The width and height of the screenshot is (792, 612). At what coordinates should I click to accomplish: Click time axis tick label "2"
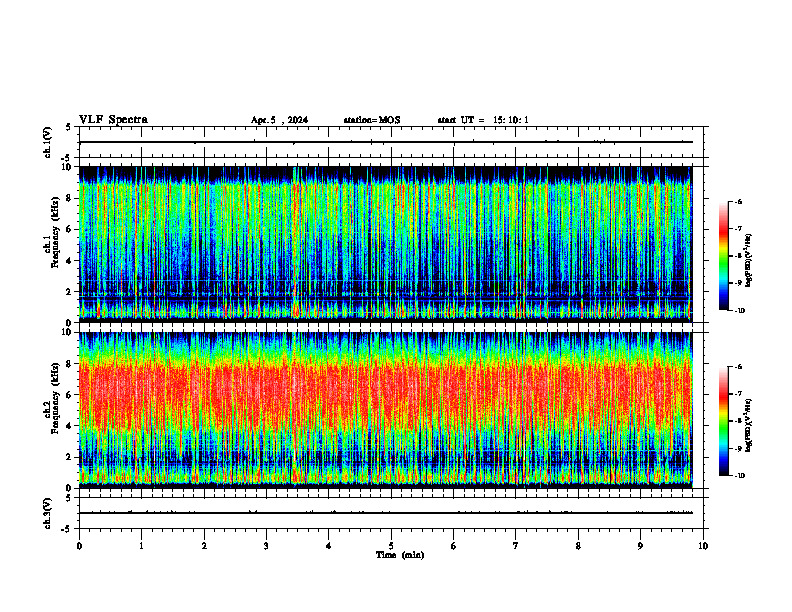(204, 546)
